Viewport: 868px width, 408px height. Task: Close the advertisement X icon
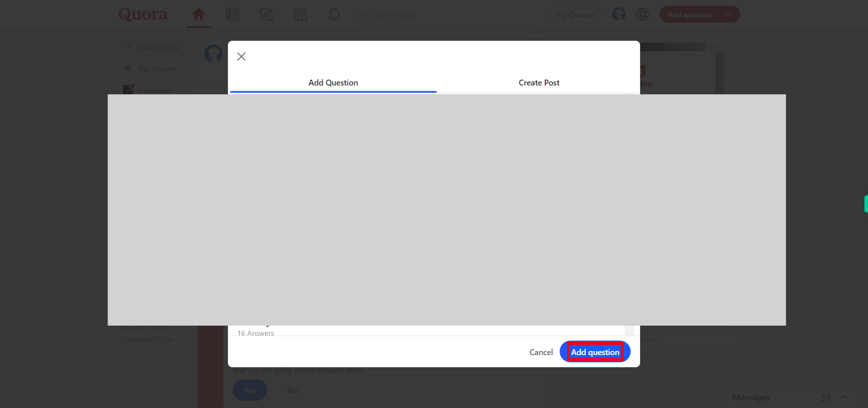point(719,47)
